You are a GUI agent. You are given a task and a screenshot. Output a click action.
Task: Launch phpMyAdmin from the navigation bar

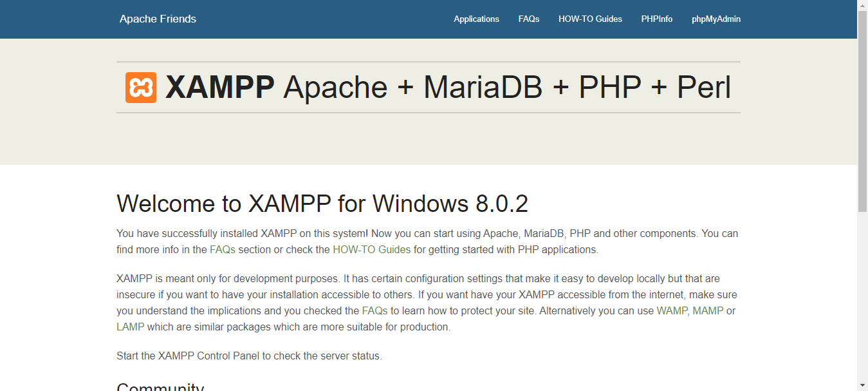coord(716,19)
